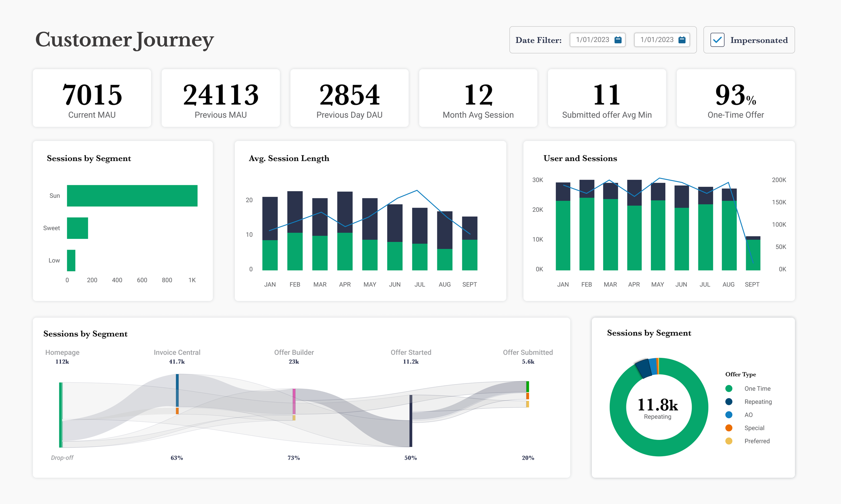Click the start date input field
The image size is (841, 504).
[x=592, y=40]
